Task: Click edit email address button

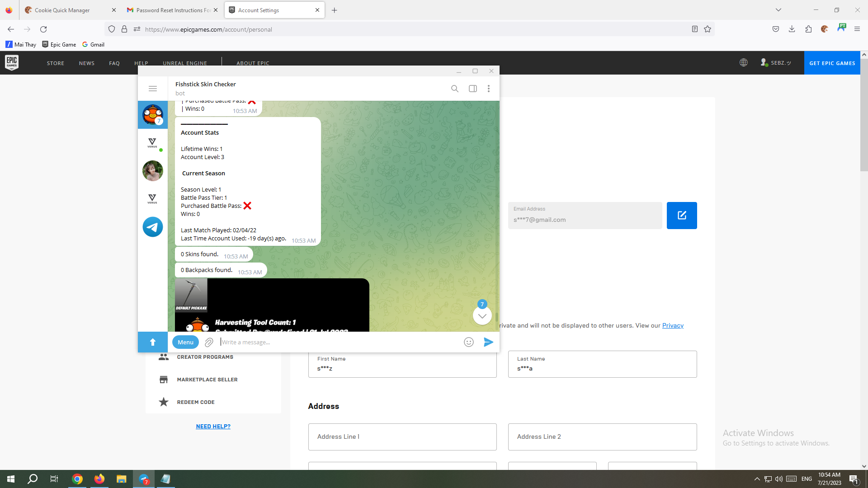Action: (682, 216)
